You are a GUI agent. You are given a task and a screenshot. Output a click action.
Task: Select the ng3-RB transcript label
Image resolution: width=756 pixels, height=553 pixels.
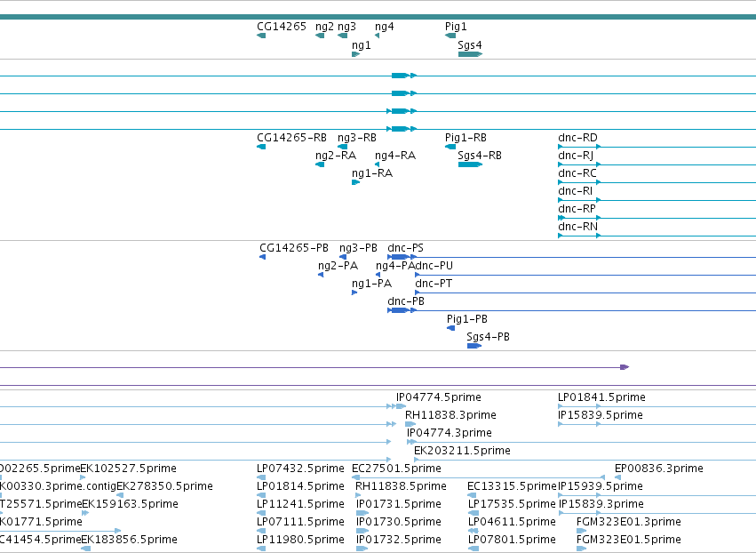[x=357, y=138]
